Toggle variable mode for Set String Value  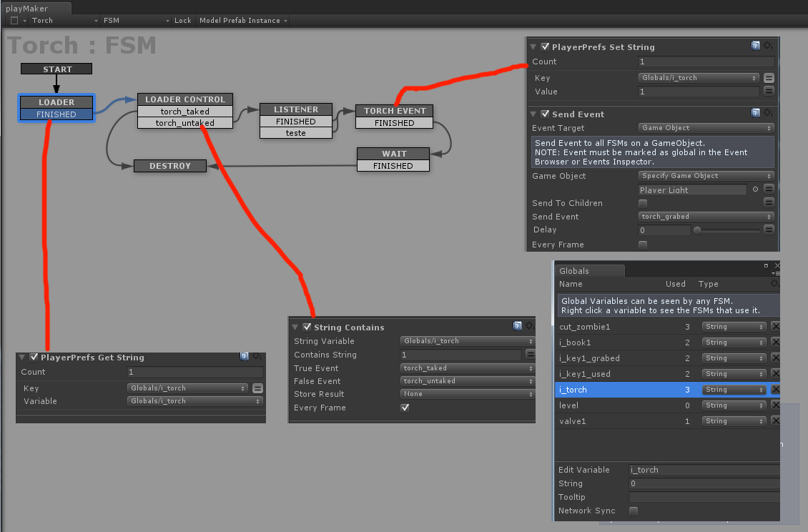pyautogui.click(x=769, y=92)
